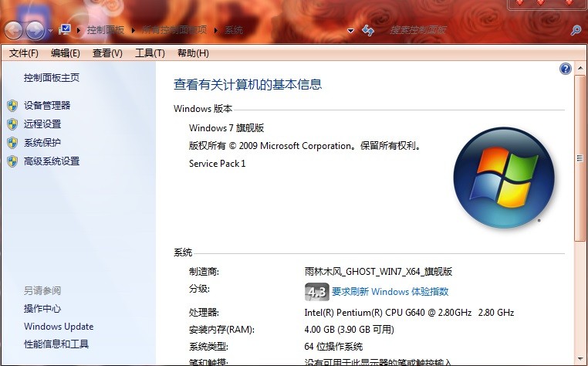Click the computer icon in address bar
This screenshot has width=588, height=366.
tap(65, 29)
